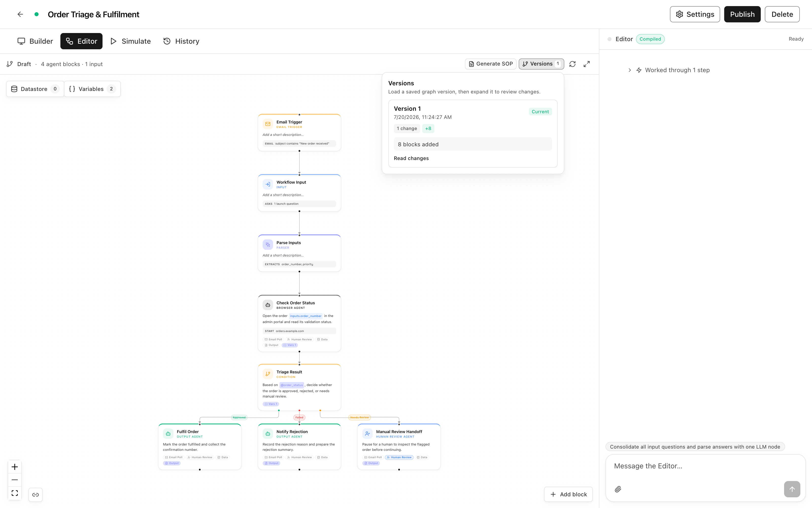Click Vars 1 chip on Triage Result
Viewport: 812px width, 508px height.
click(271, 404)
